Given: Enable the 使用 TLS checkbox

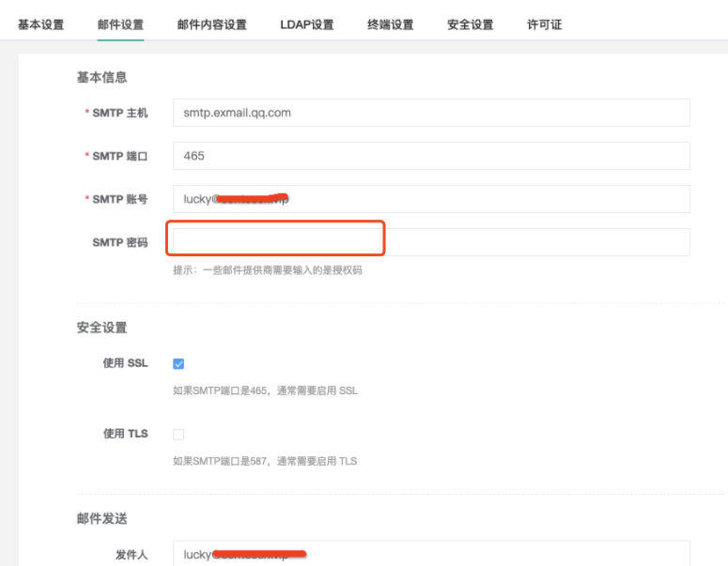Looking at the screenshot, I should (178, 435).
